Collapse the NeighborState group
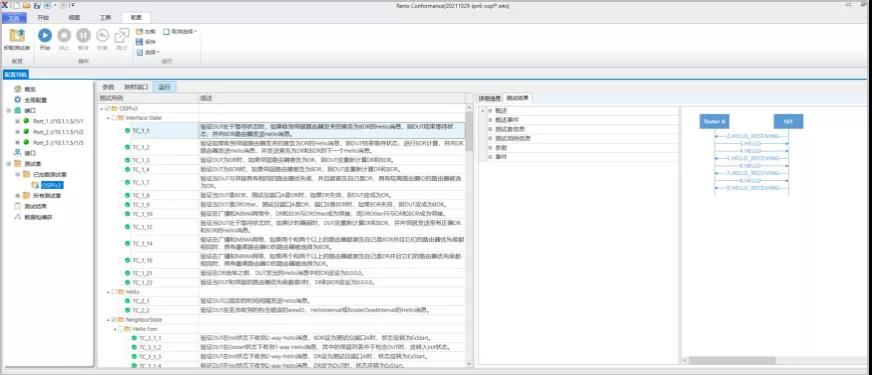The image size is (872, 375). 108,320
